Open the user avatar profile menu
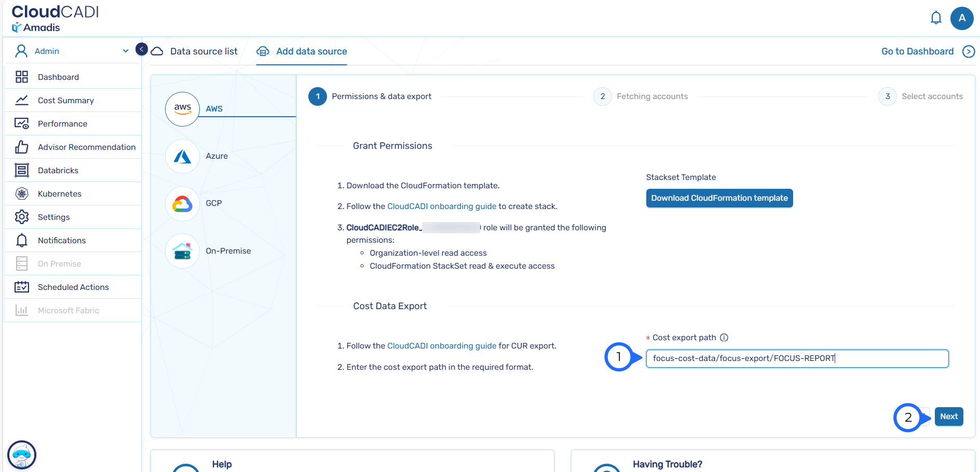The image size is (980, 472). coord(961,18)
